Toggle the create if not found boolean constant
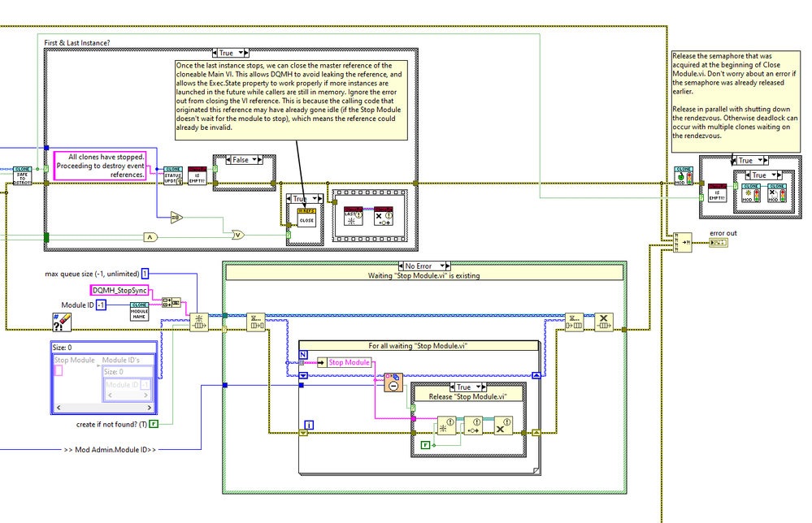 (x=154, y=424)
